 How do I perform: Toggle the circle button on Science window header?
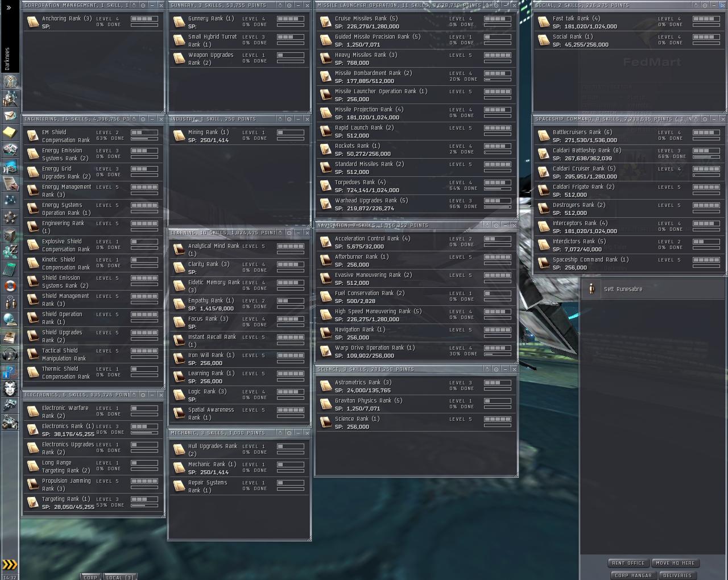(x=497, y=369)
